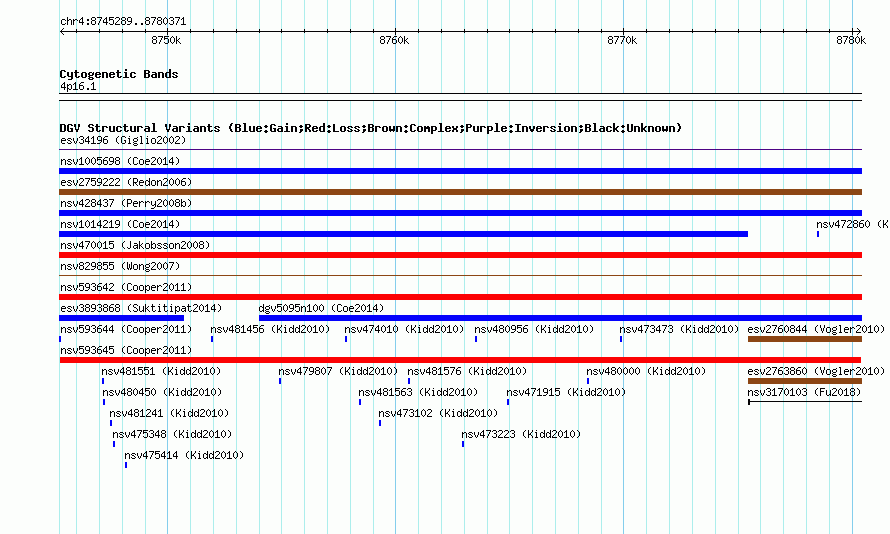Select the nsv1014219 (Coe2014) label

(120, 224)
